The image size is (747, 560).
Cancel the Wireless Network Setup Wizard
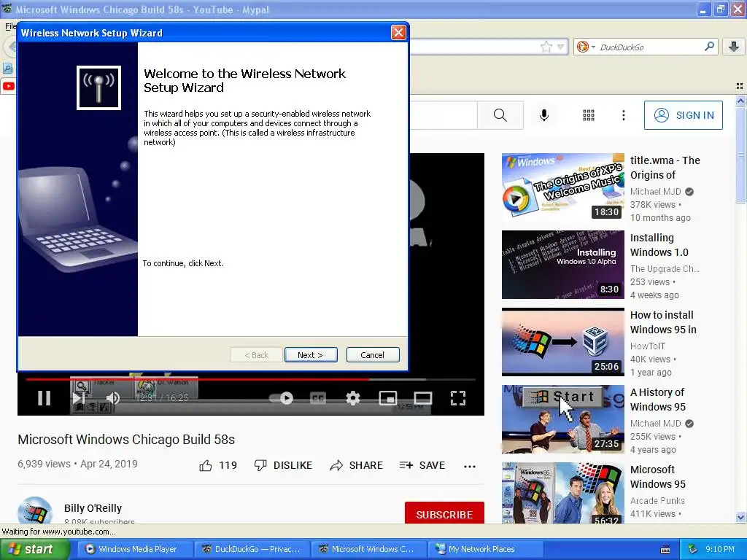tap(373, 355)
